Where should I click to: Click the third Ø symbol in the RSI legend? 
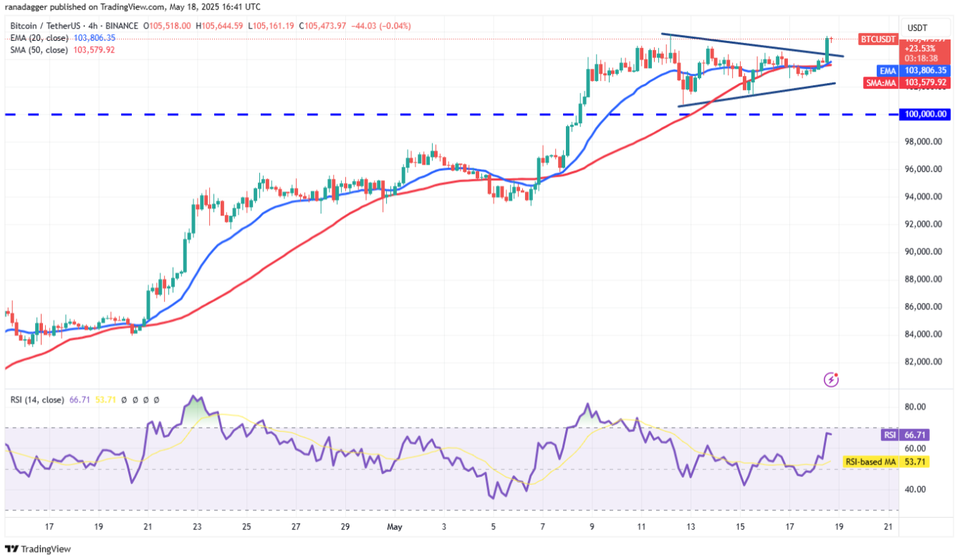(x=145, y=400)
